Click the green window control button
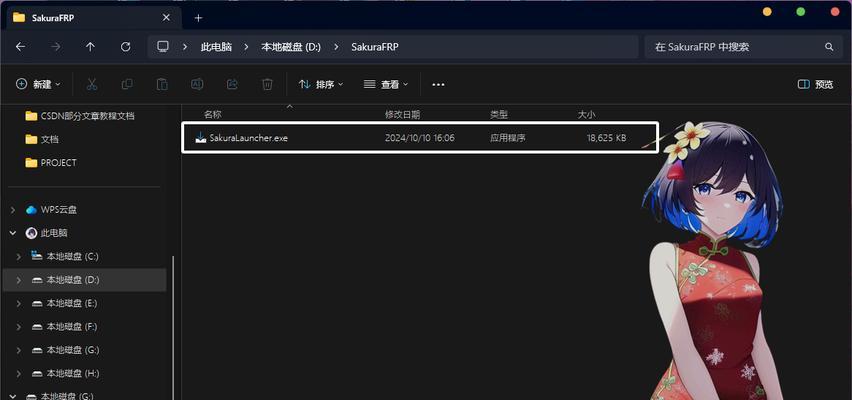 [800, 12]
